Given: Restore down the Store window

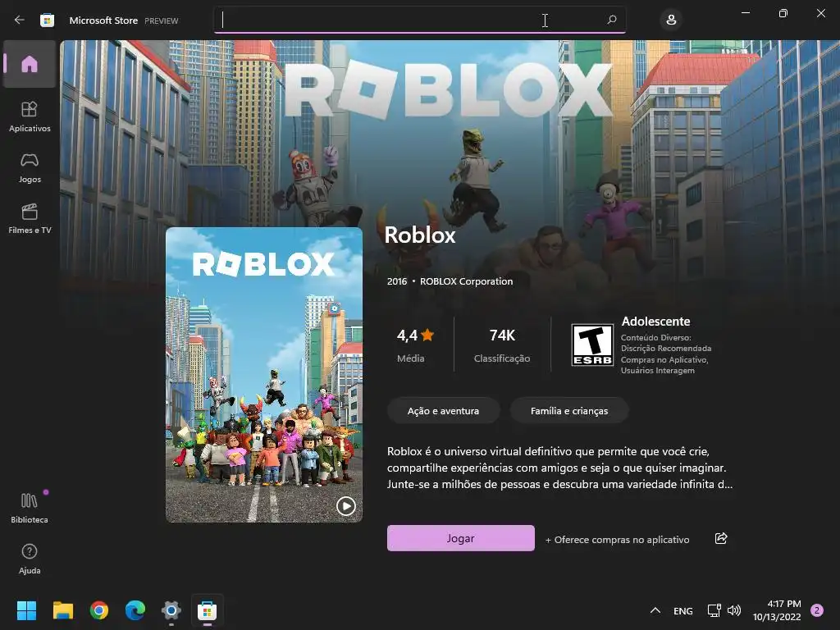Looking at the screenshot, I should coord(783,13).
